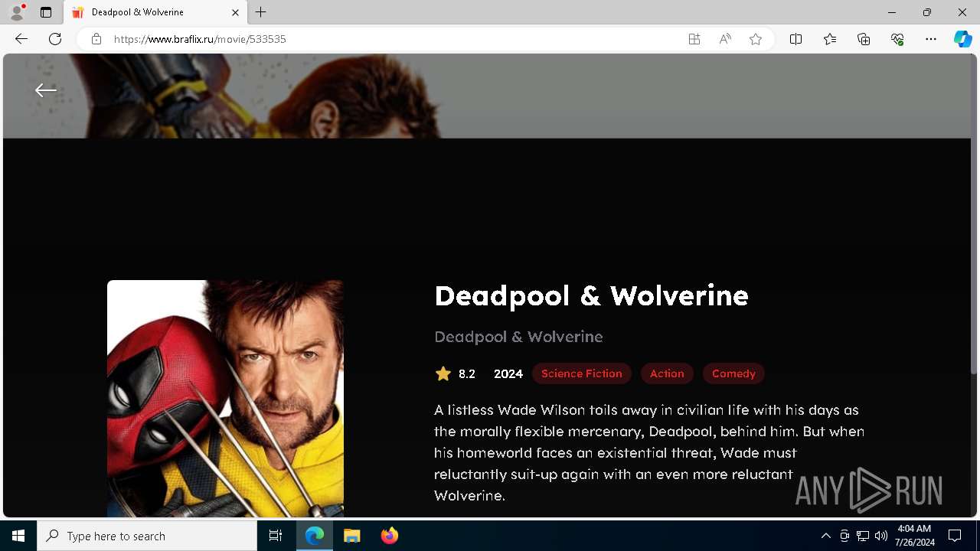980x551 pixels.
Task: Open Browser essentials icon
Action: (x=897, y=39)
